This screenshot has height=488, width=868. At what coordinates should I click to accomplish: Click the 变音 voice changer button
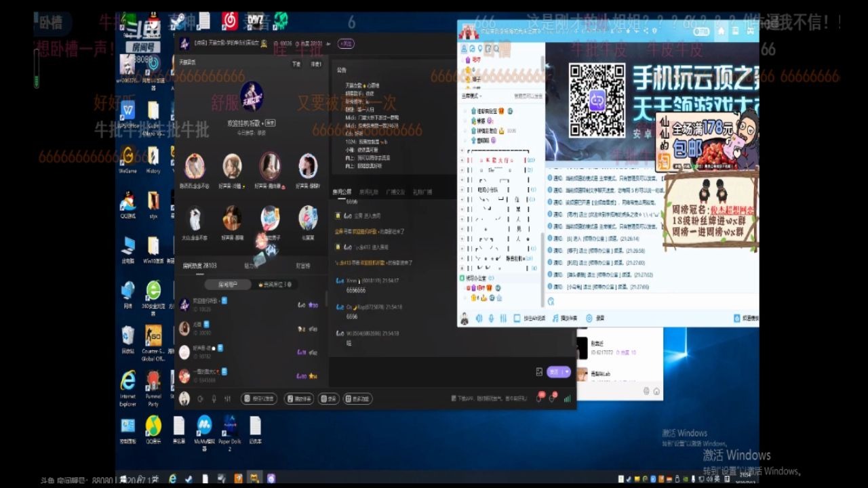328,399
